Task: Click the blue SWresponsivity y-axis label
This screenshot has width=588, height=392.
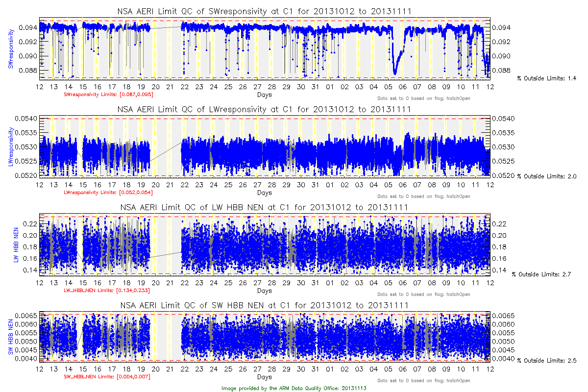Action: pyautogui.click(x=11, y=48)
